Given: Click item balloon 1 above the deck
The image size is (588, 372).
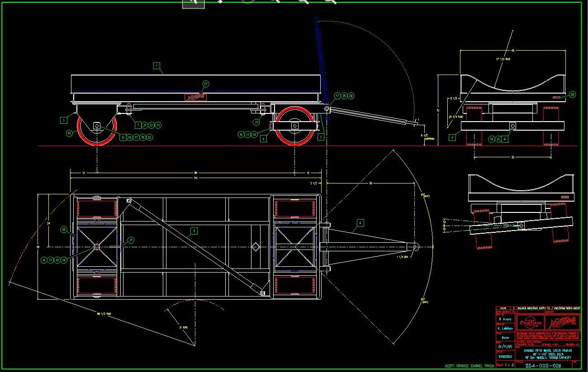Looking at the screenshot, I should click(156, 66).
